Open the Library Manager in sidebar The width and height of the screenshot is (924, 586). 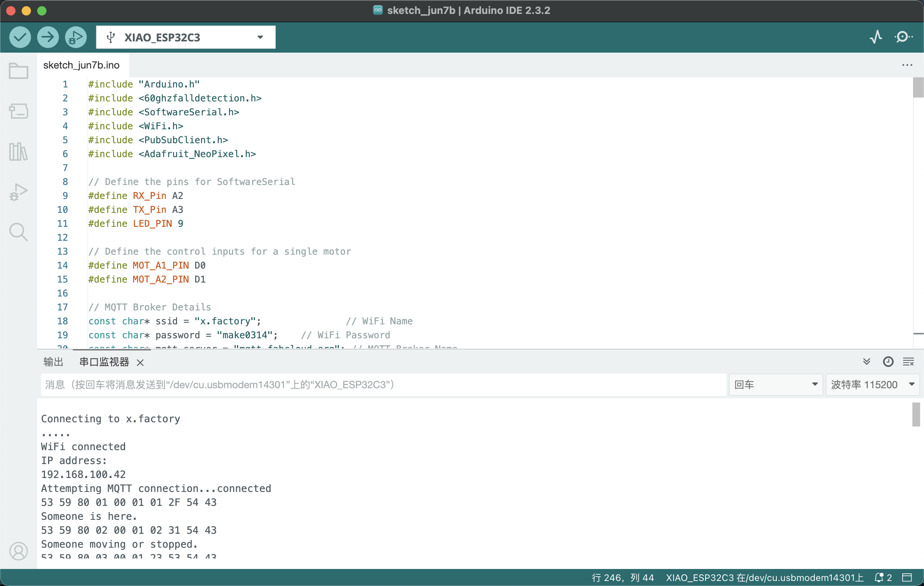[x=19, y=151]
